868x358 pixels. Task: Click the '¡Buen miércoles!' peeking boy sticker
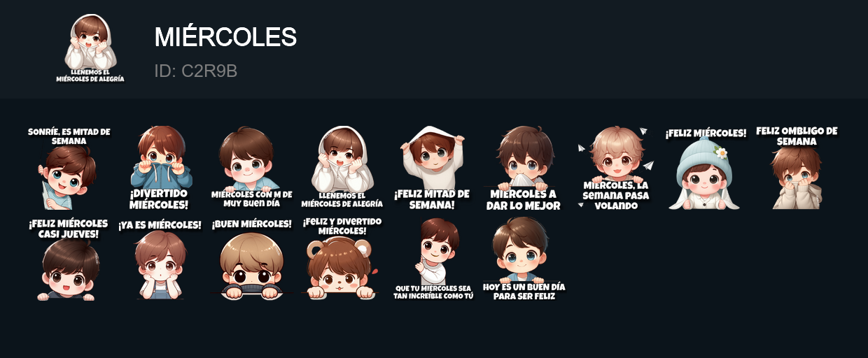(x=251, y=259)
